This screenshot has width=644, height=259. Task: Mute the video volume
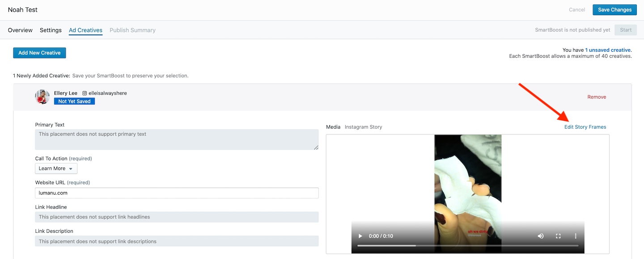[541, 236]
